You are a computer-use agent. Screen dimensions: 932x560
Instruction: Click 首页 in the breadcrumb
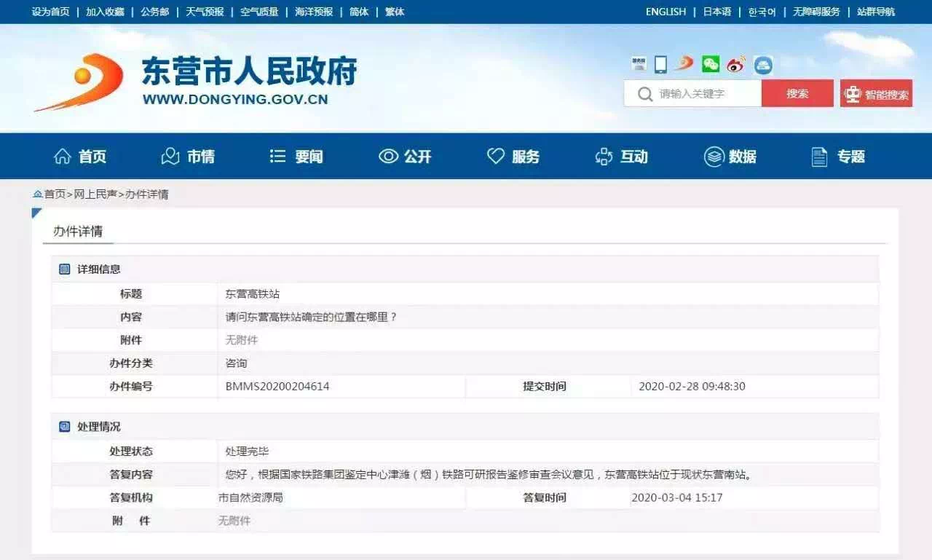pos(55,194)
